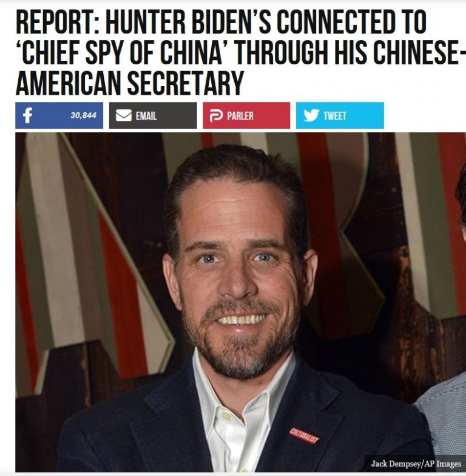Viewport: 466px width, 476px height.
Task: Share the article via the PARLER label
Action: point(240,116)
